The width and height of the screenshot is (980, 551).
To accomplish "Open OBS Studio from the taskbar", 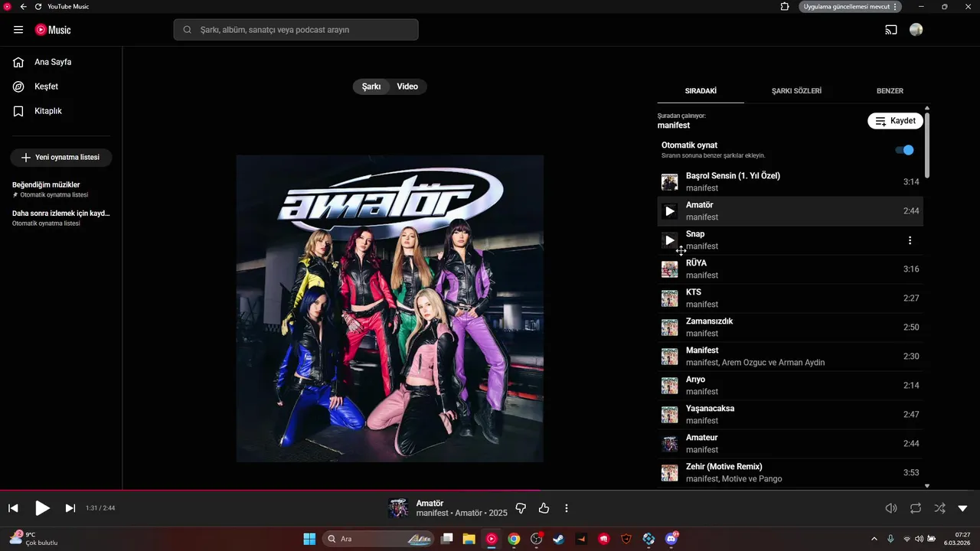I will coord(536,539).
